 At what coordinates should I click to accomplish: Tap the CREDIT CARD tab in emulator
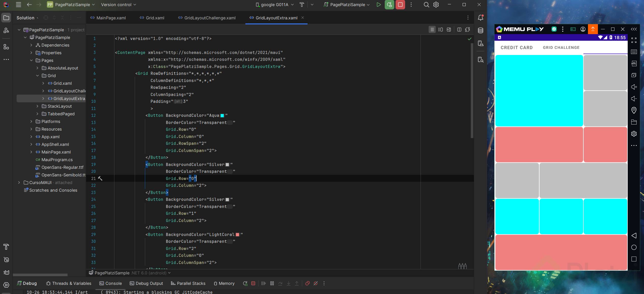[516, 48]
